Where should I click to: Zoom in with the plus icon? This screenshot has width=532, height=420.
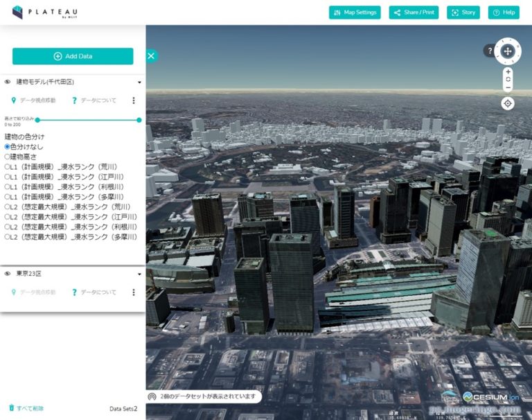pyautogui.click(x=508, y=71)
